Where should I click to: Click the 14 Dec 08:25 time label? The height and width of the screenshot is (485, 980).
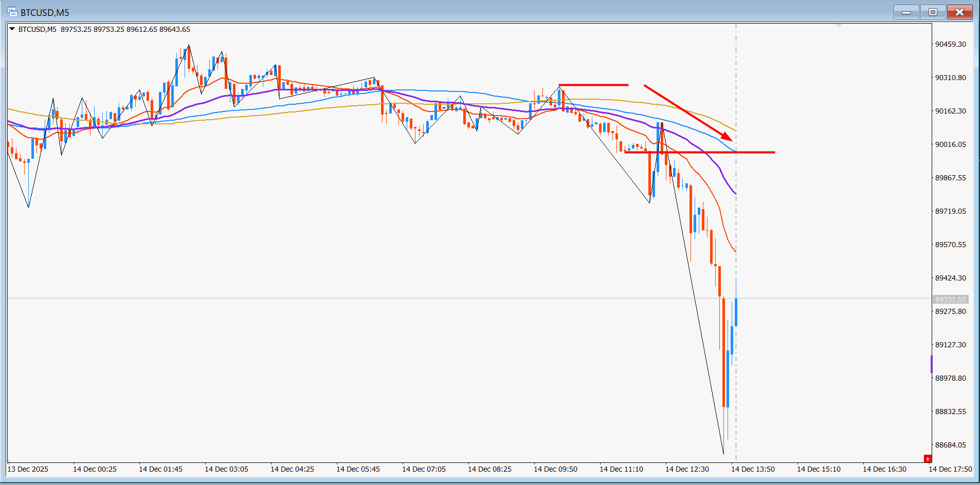pos(489,469)
